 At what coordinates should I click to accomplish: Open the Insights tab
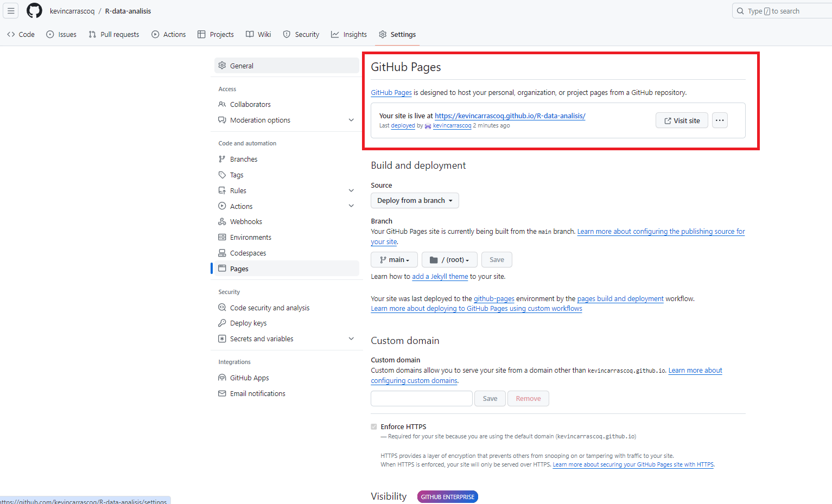tap(349, 34)
